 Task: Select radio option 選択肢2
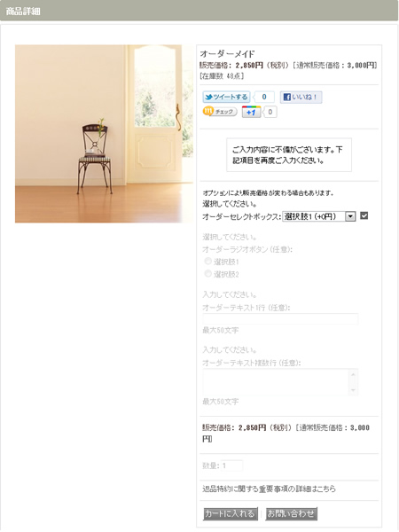(207, 273)
